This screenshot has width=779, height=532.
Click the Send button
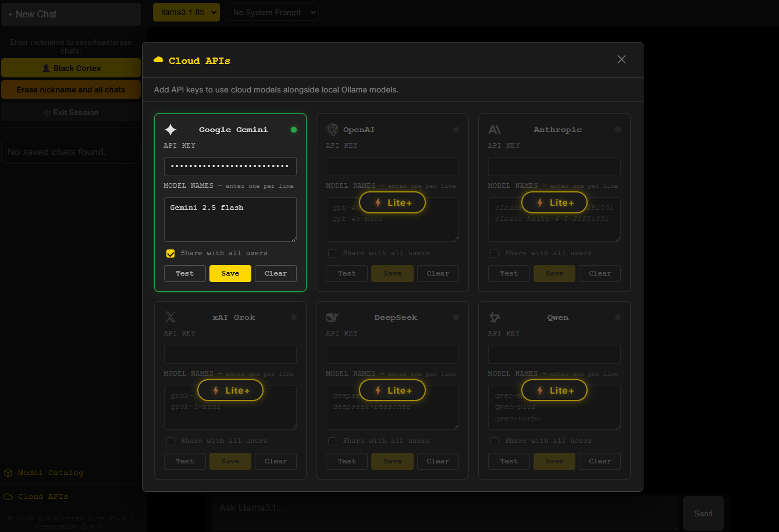[x=703, y=513]
